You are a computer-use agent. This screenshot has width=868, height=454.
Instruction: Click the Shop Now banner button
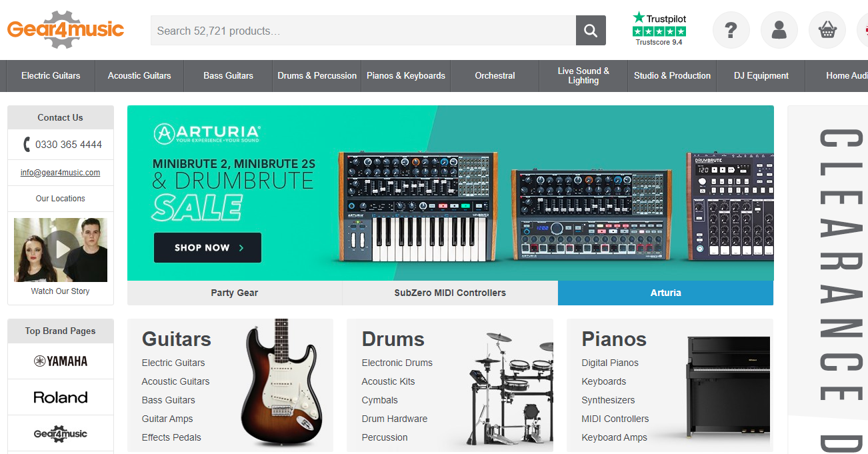(x=207, y=247)
